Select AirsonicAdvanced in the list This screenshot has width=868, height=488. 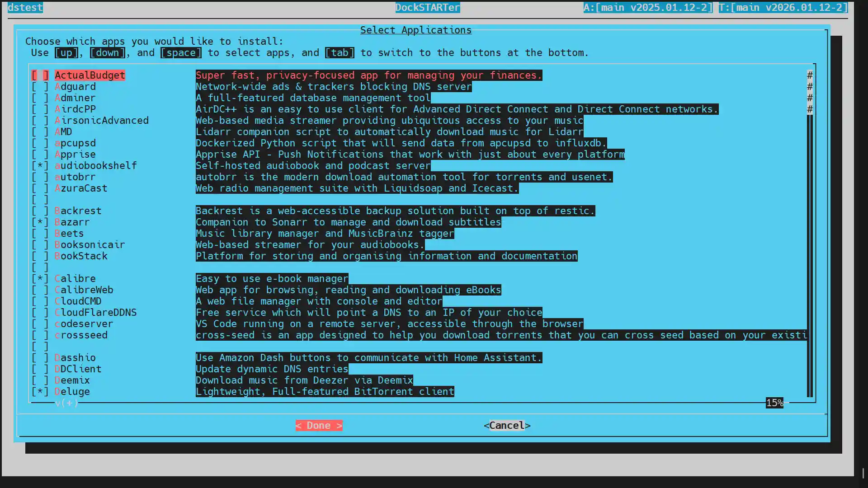click(101, 121)
